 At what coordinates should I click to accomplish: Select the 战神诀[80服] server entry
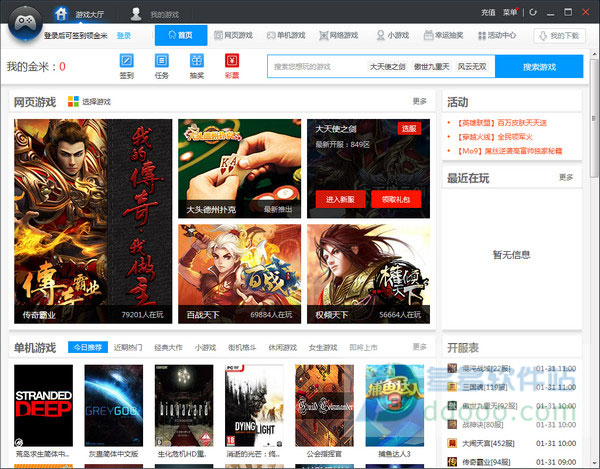point(512,424)
